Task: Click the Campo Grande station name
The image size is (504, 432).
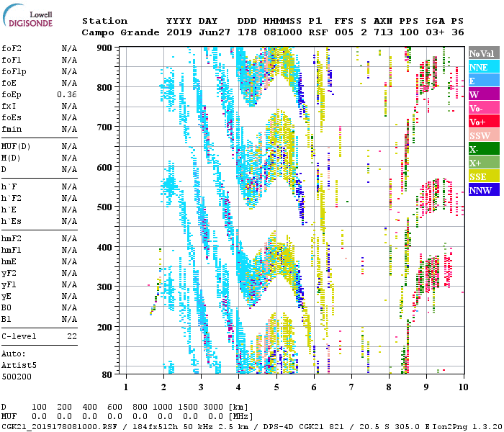Action: [120, 32]
